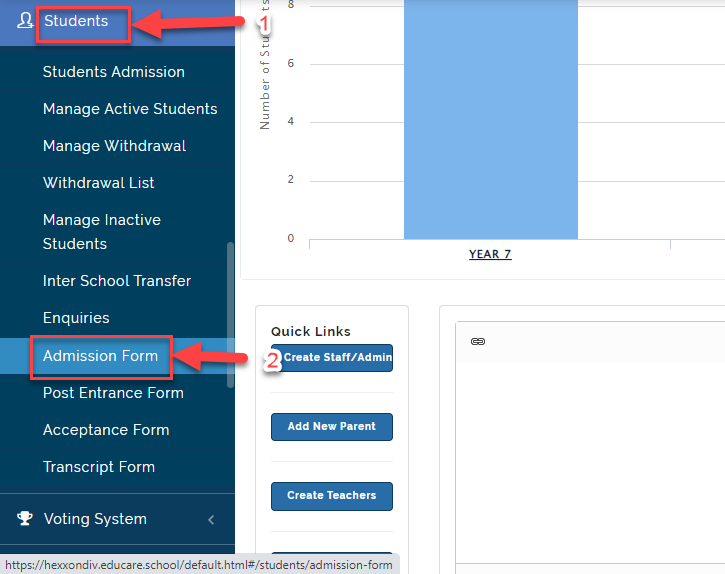
Task: Open the Acceptance Form
Action: [106, 430]
